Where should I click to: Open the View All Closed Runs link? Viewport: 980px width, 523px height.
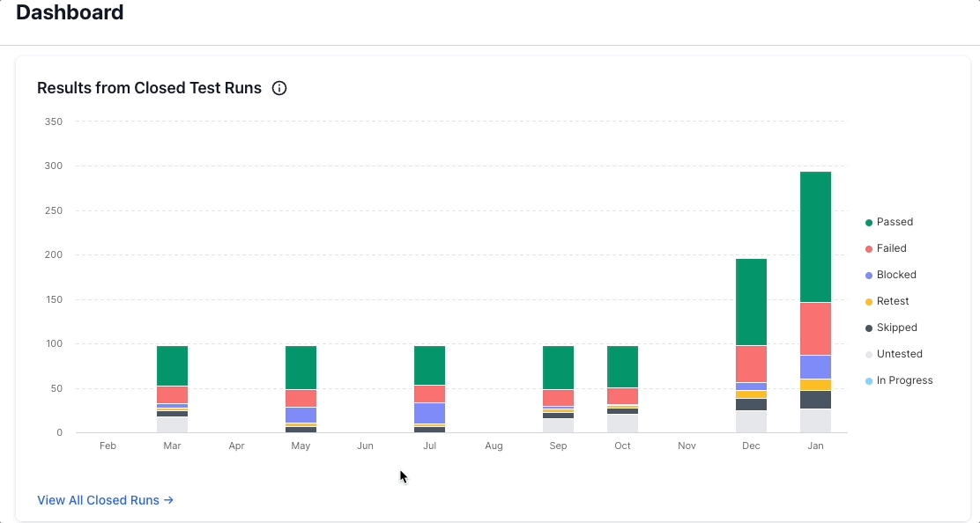pos(105,500)
